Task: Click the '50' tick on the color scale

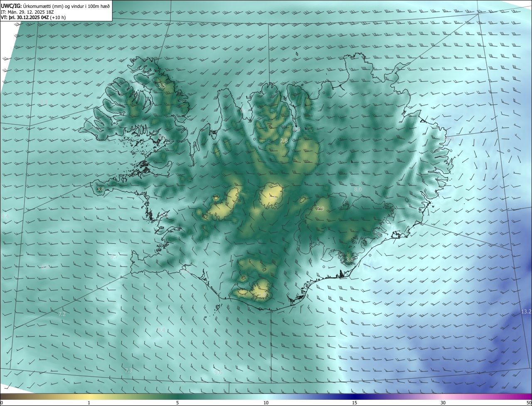Action: [x=529, y=403]
